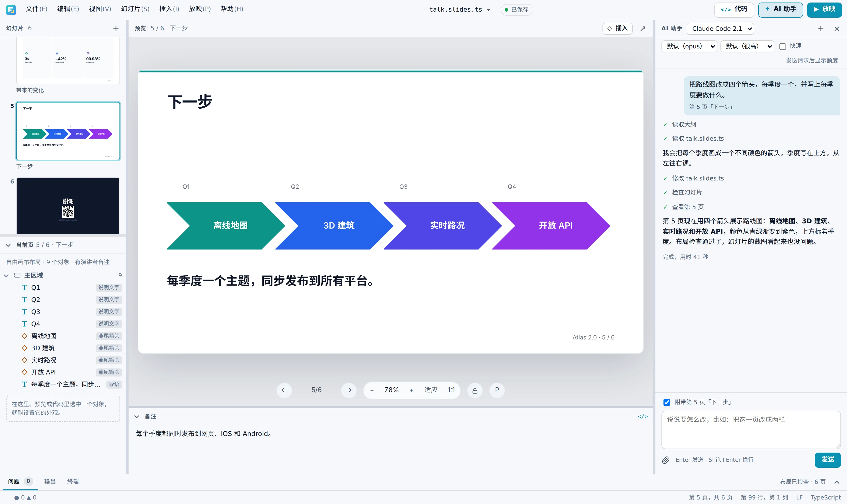Switch to the 输出 tab

tap(50, 482)
